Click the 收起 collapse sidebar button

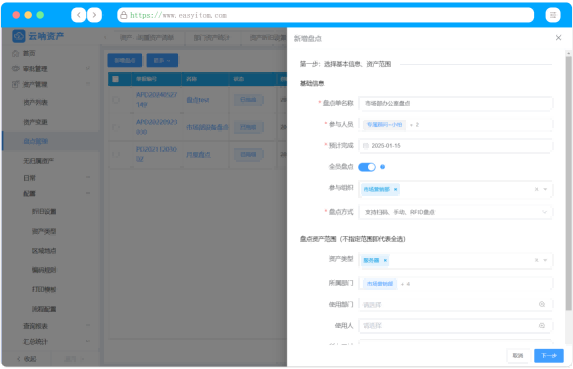(x=26, y=359)
